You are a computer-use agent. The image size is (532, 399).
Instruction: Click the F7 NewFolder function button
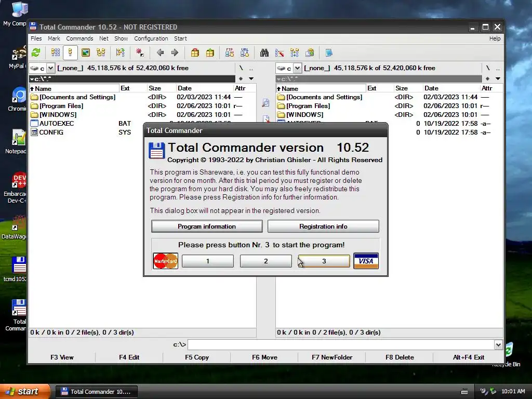pos(332,357)
